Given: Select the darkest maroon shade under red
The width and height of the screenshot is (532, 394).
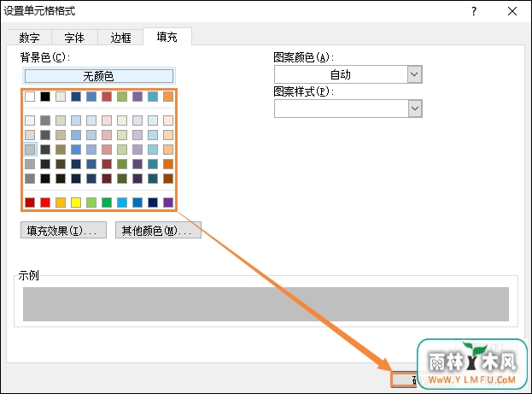Looking at the screenshot, I should (107, 179).
